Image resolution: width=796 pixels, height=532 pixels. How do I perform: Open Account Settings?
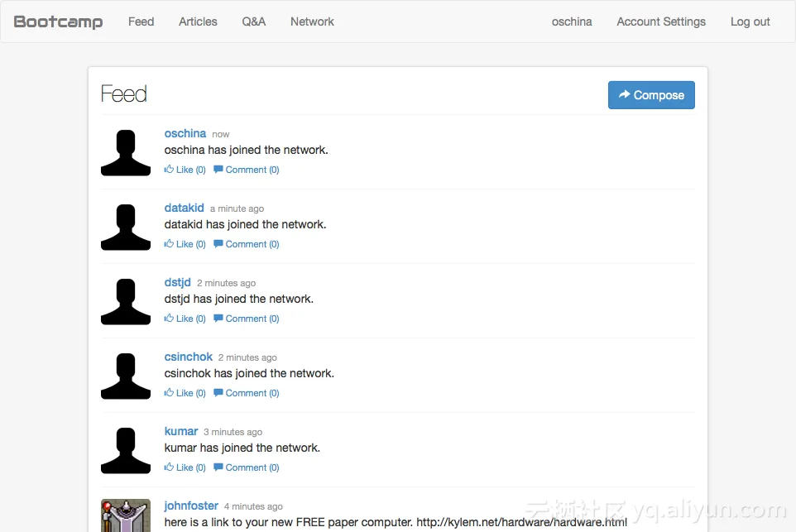pos(661,22)
